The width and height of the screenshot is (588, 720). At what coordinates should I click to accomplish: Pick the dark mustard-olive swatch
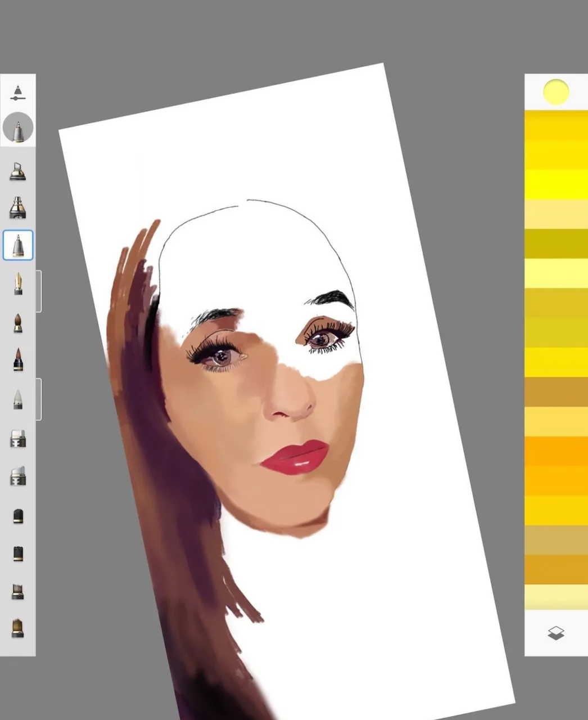coord(556,244)
